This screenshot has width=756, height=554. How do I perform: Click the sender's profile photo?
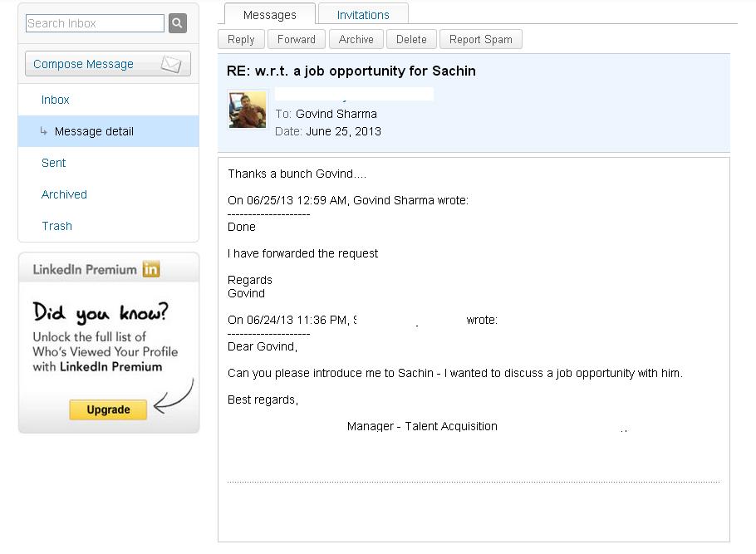click(248, 110)
